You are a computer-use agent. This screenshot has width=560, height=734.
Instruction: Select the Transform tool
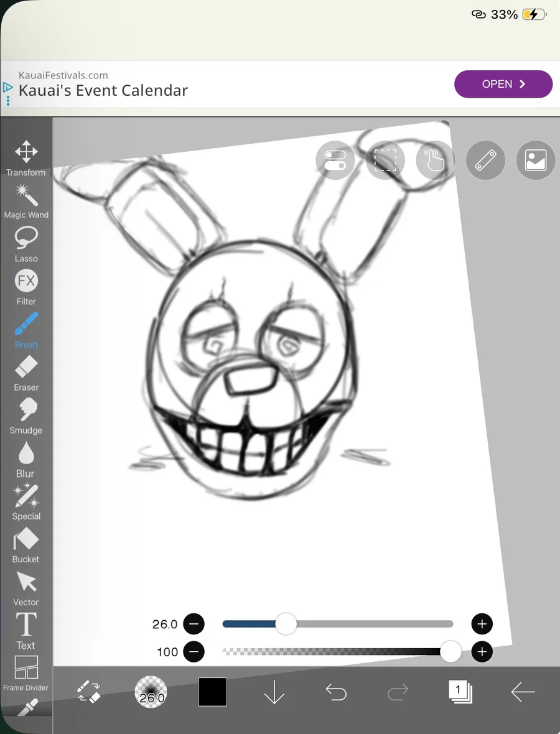point(26,158)
